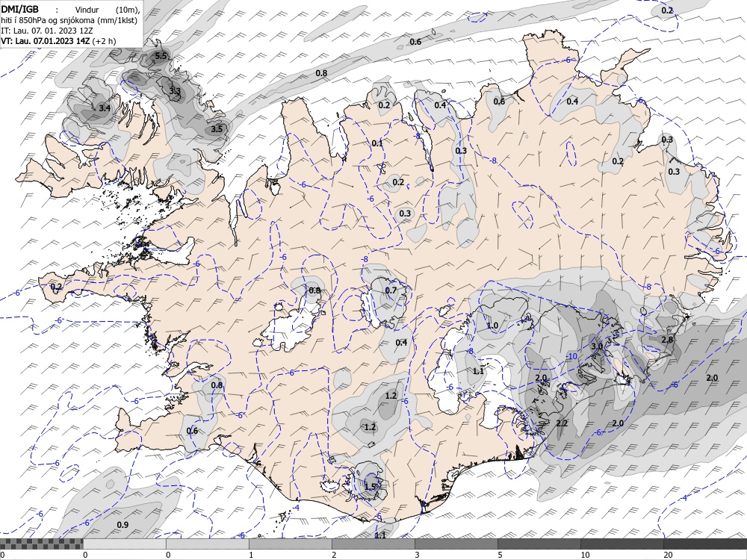Screen dimensions: 747x560
Task: Click the 5.5 snowfall value
Action: tap(161, 56)
